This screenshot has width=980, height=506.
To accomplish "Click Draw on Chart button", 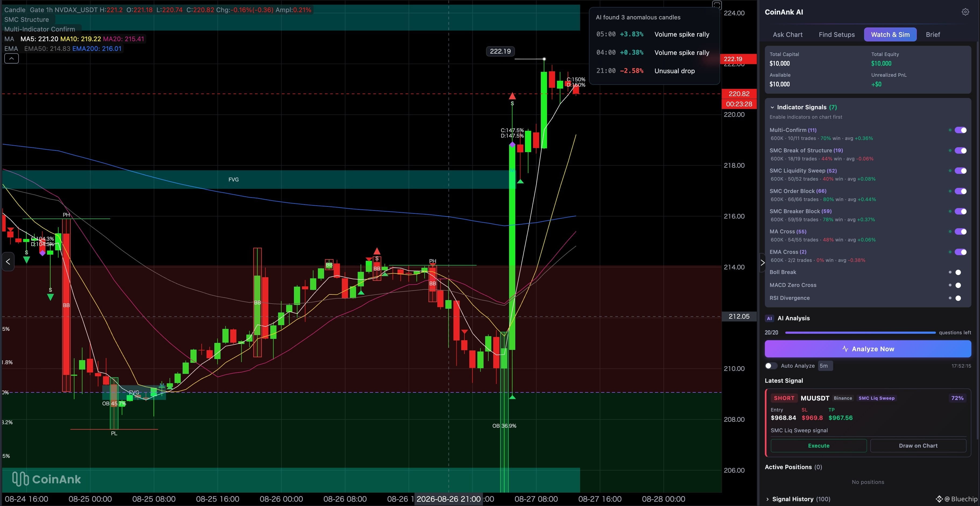I will pos(918,446).
